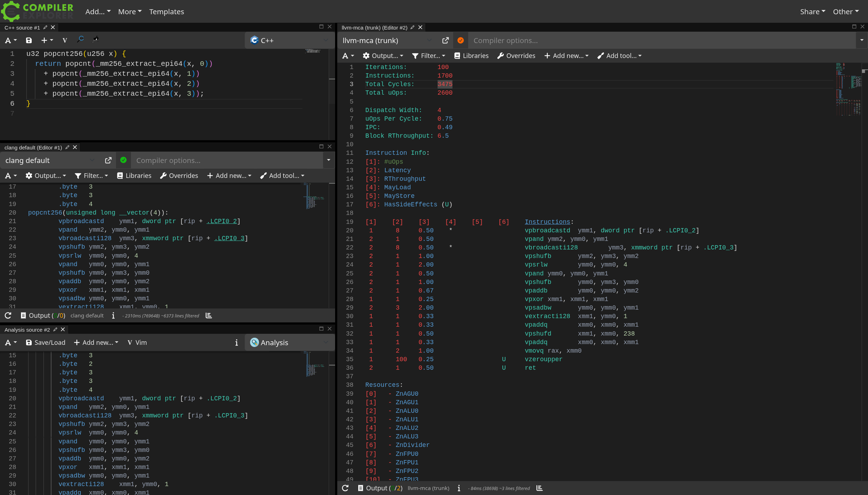Image resolution: width=868 pixels, height=495 pixels.
Task: Click the minimap scrollbar in llvm-mca output
Action: [848, 89]
